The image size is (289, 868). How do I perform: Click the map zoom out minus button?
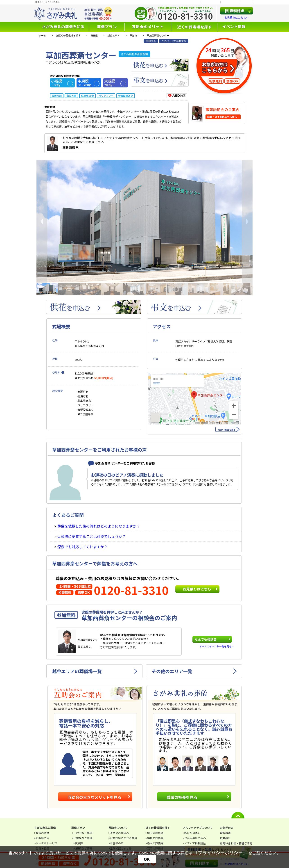[233, 415]
